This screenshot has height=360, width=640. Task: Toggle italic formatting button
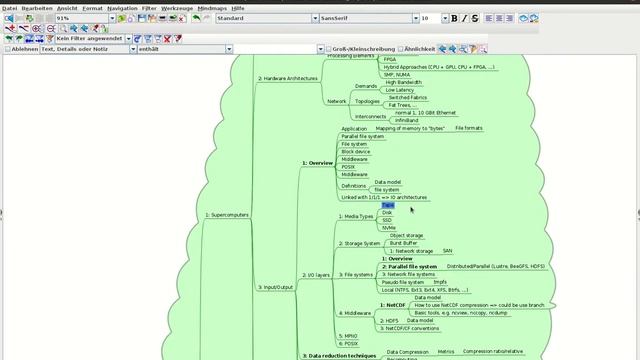(464, 18)
